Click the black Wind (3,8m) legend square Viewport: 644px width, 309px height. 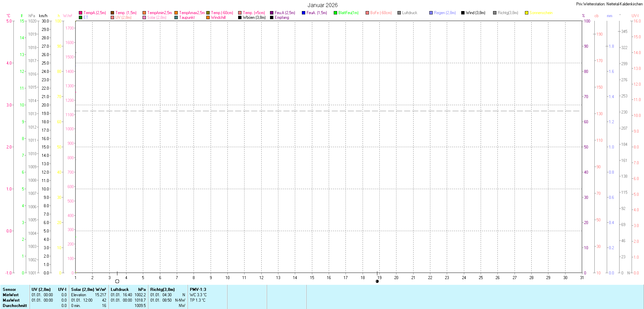pyautogui.click(x=463, y=13)
